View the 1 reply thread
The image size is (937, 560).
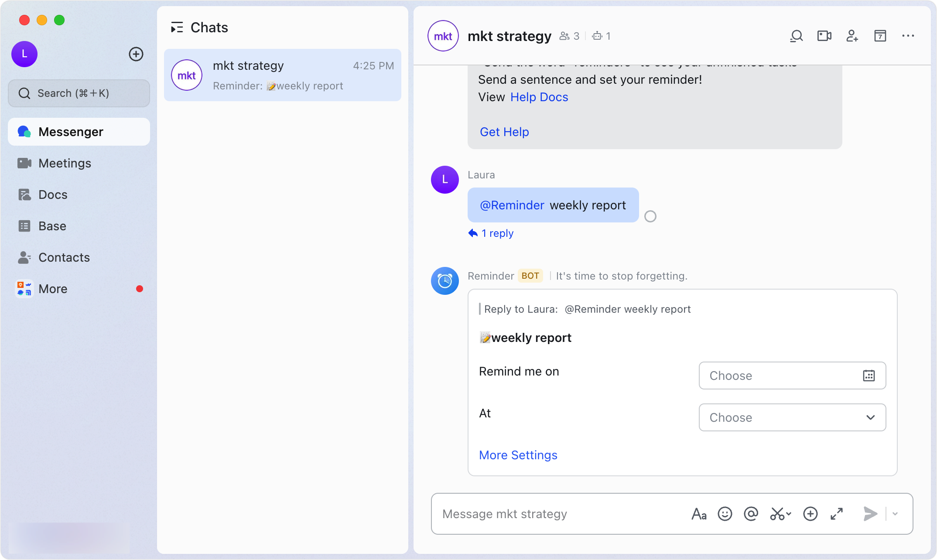point(490,233)
